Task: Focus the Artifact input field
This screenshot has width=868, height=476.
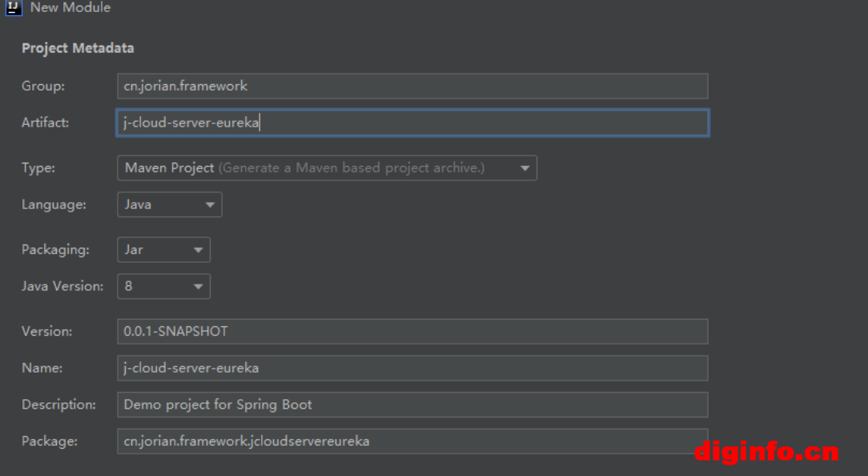Action: (412, 123)
